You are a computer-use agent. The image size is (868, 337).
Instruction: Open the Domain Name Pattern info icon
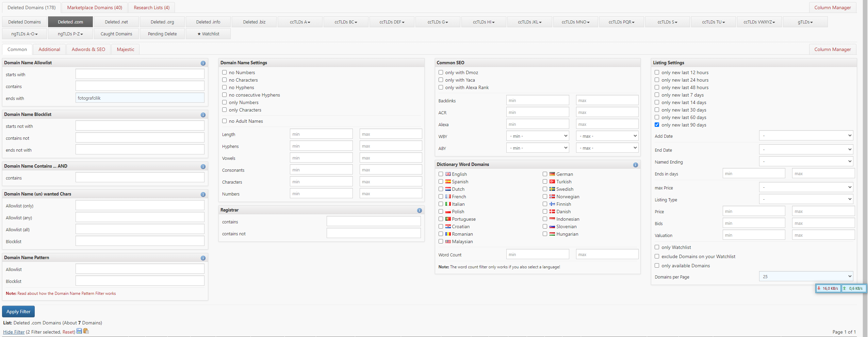[203, 258]
